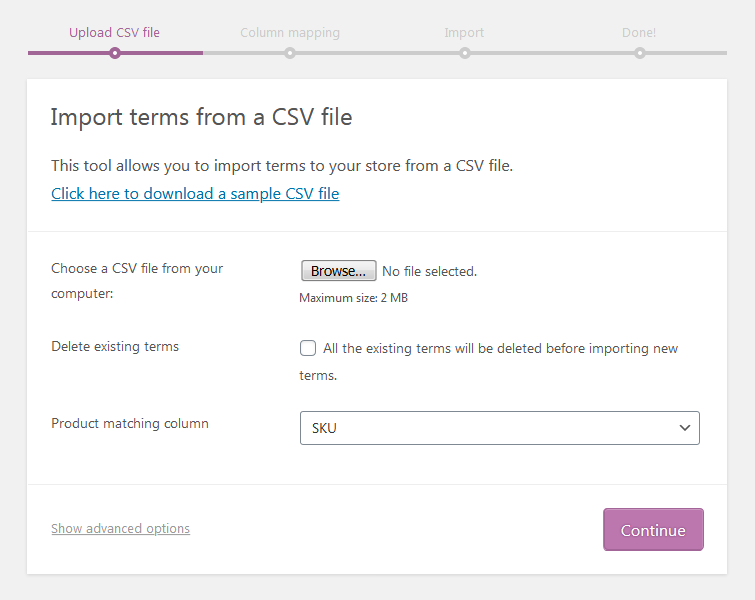The height and width of the screenshot is (600, 755).
Task: Click the Column mapping step dot
Action: pos(290,53)
